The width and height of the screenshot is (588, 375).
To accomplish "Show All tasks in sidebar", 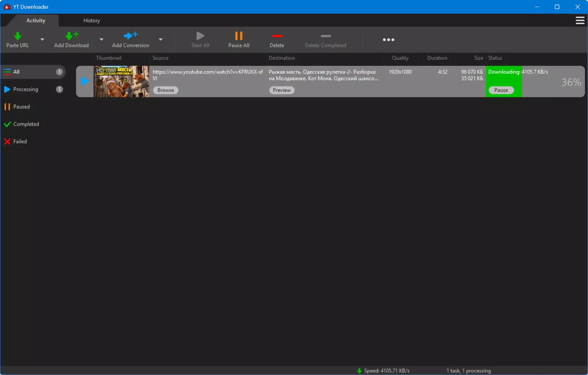I will (x=33, y=72).
